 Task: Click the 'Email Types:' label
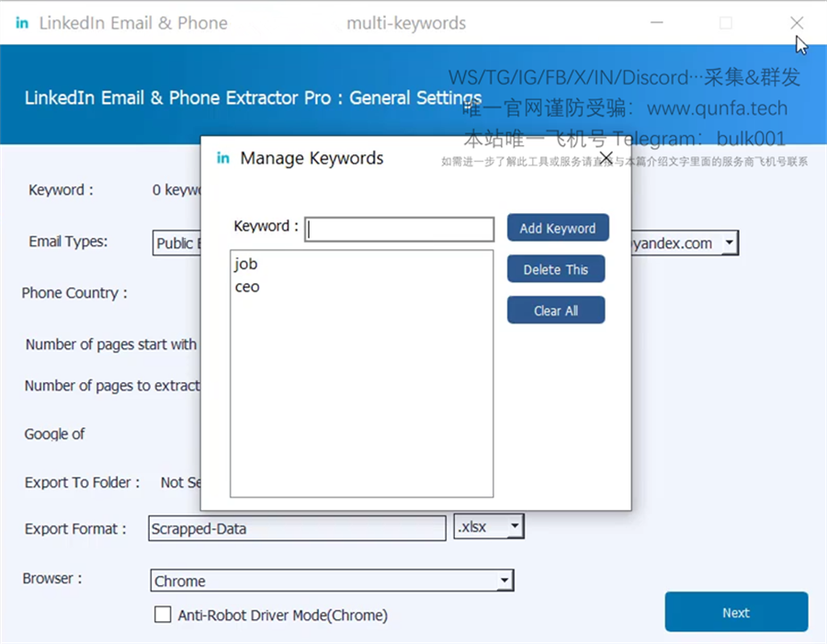click(x=68, y=242)
